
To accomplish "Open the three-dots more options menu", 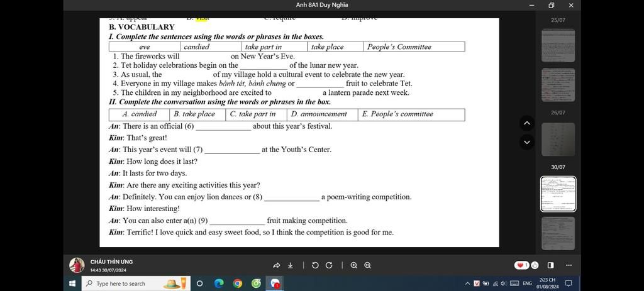I will click(x=569, y=265).
